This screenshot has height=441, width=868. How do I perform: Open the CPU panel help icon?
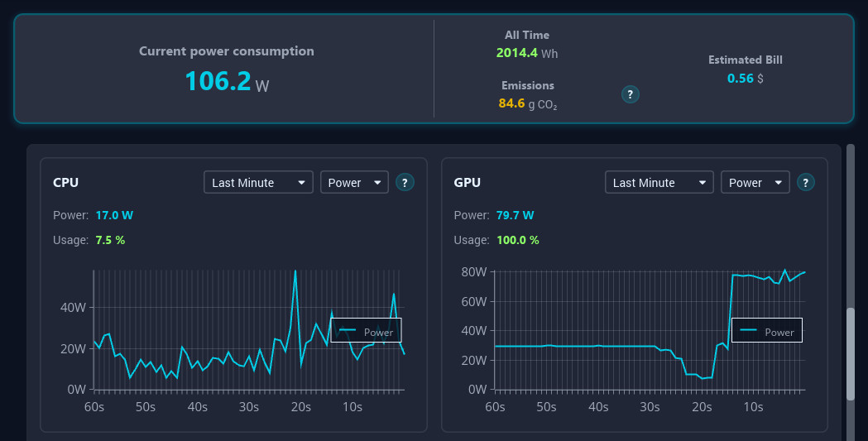click(405, 183)
